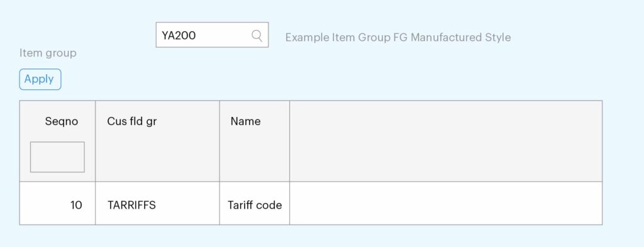
Task: Click the Item group label
Action: [48, 53]
